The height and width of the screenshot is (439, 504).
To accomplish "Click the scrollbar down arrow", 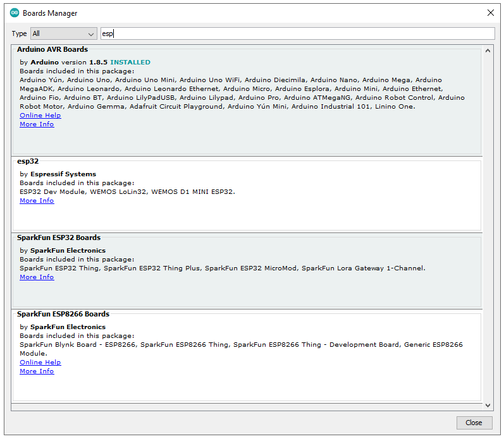I will coord(488,406).
